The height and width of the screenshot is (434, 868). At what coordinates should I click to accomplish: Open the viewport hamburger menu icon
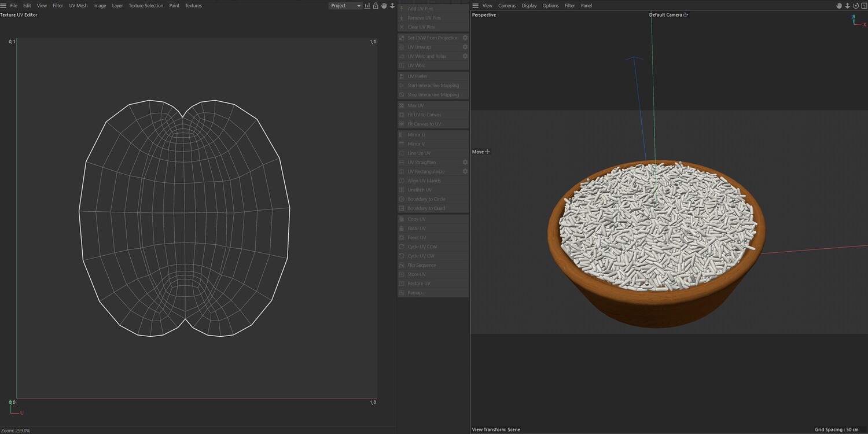click(x=476, y=6)
